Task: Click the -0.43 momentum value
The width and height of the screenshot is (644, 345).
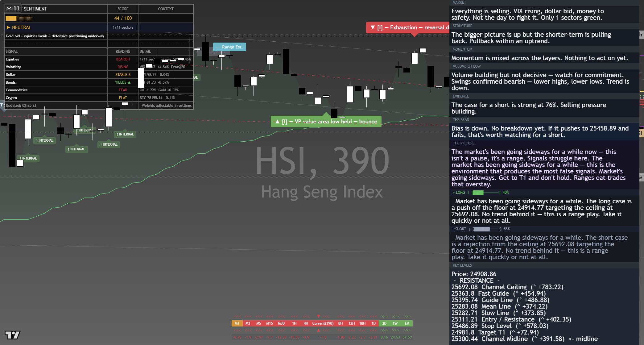Action: (237, 337)
